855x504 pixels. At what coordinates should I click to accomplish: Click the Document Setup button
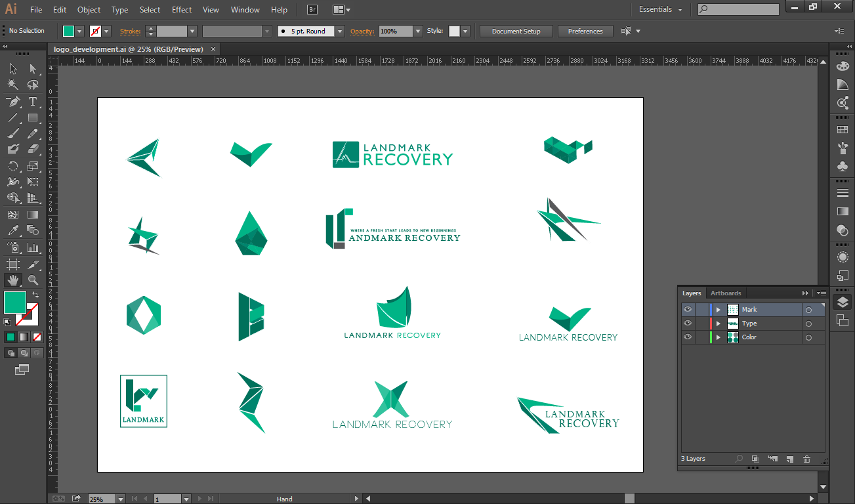point(516,31)
